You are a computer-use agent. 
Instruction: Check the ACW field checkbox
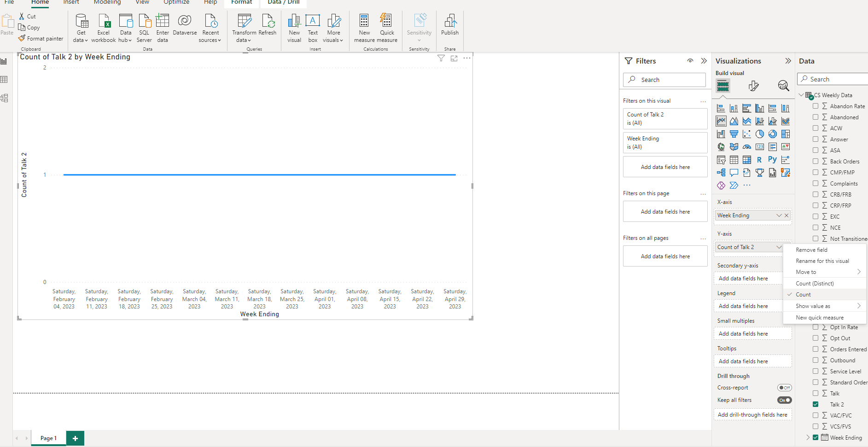click(816, 128)
